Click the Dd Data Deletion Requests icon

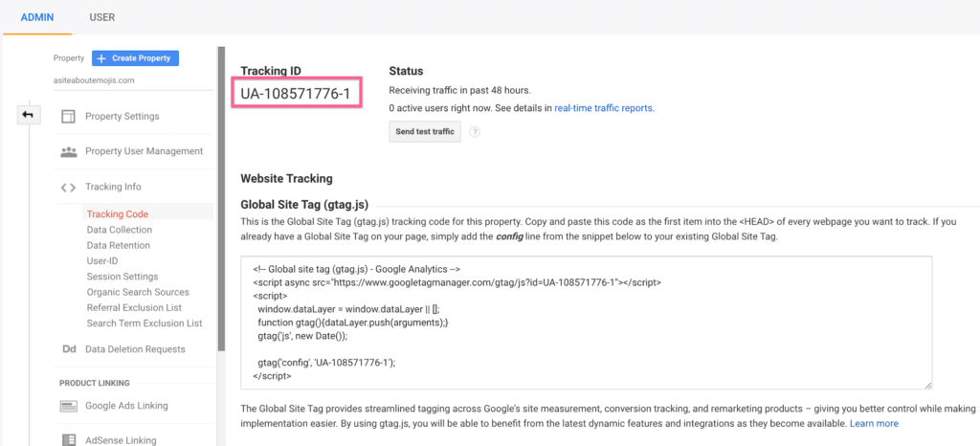pyautogui.click(x=69, y=349)
